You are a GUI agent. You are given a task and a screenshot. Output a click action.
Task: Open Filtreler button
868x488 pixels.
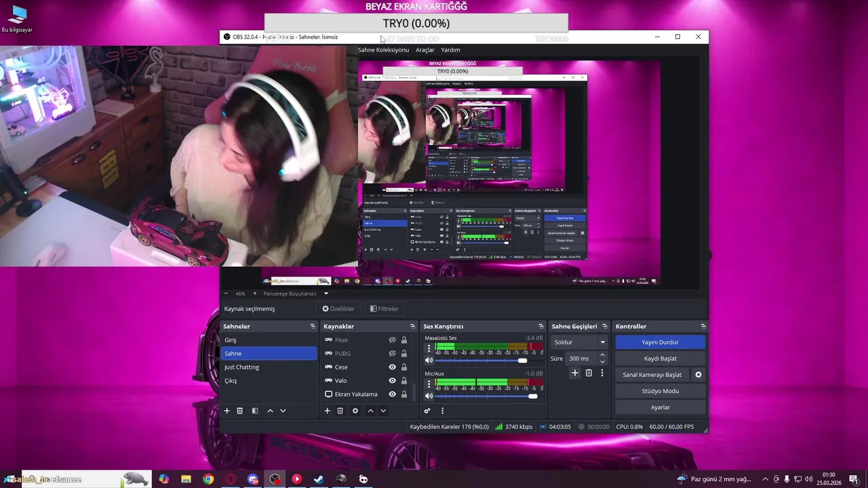tap(384, 308)
